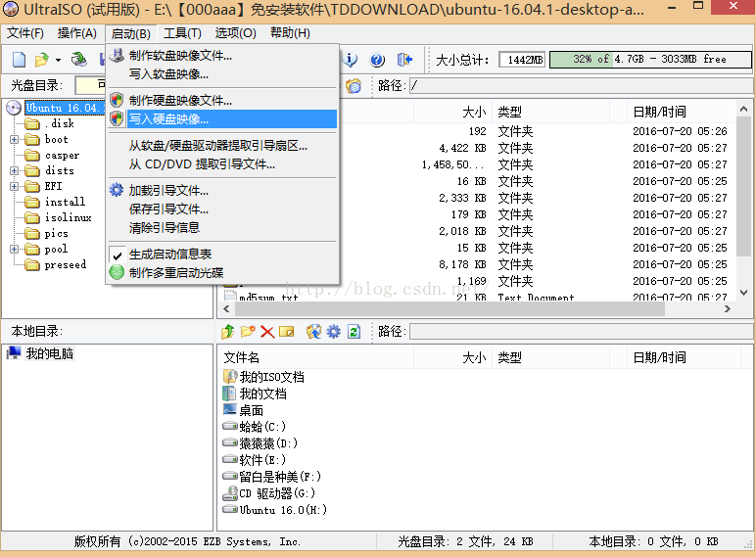Click the Help question mark icon

377,60
